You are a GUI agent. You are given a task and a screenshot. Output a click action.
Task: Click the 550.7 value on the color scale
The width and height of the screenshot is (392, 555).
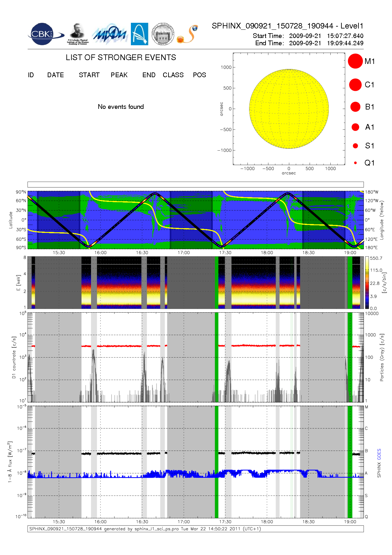click(x=376, y=258)
